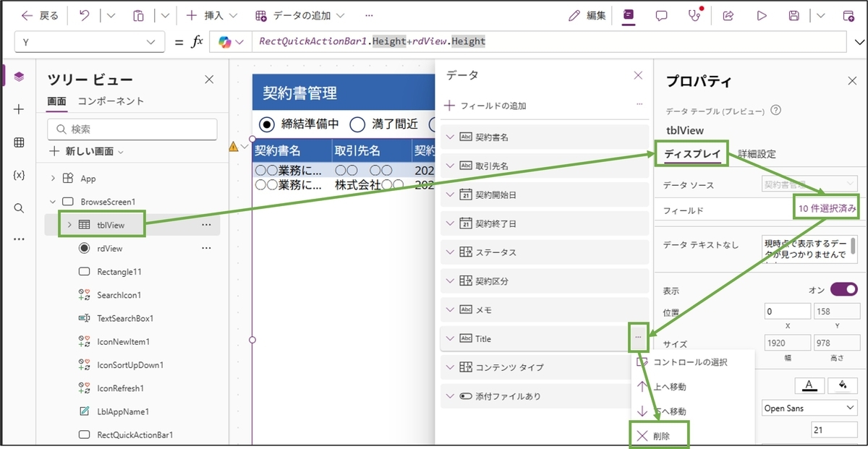This screenshot has width=868, height=449.
Task: Toggle the 表示 visibility switch
Action: (x=843, y=289)
